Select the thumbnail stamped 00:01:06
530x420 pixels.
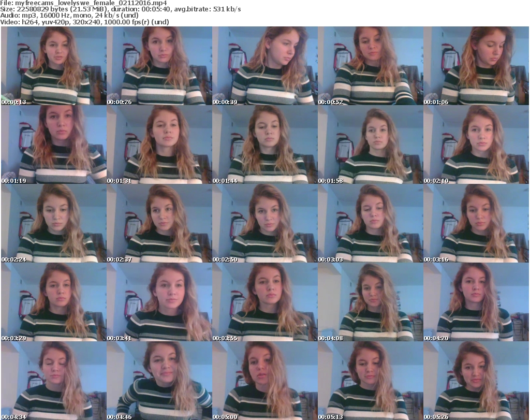coord(476,66)
